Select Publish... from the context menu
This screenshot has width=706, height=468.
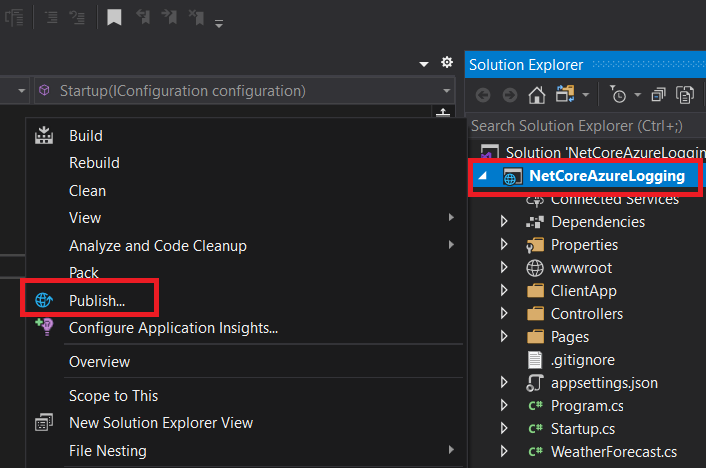pos(96,299)
